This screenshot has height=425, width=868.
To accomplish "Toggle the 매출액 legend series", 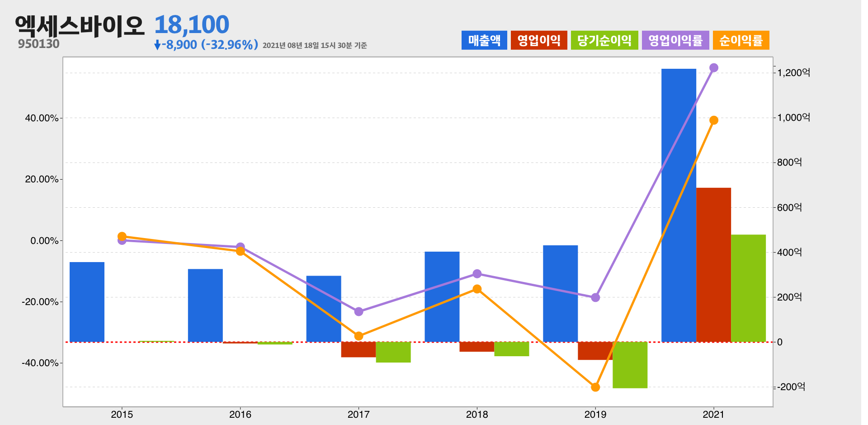I will (x=484, y=40).
